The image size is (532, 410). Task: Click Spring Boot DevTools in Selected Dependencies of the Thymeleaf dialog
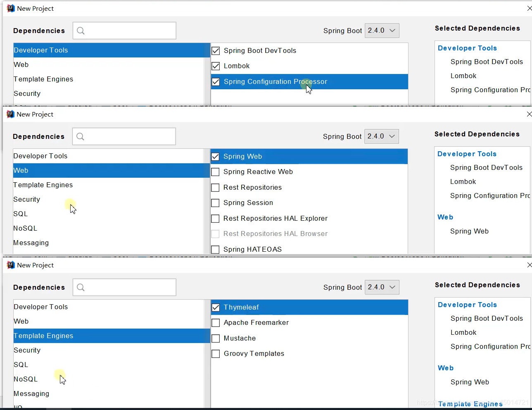(487, 318)
